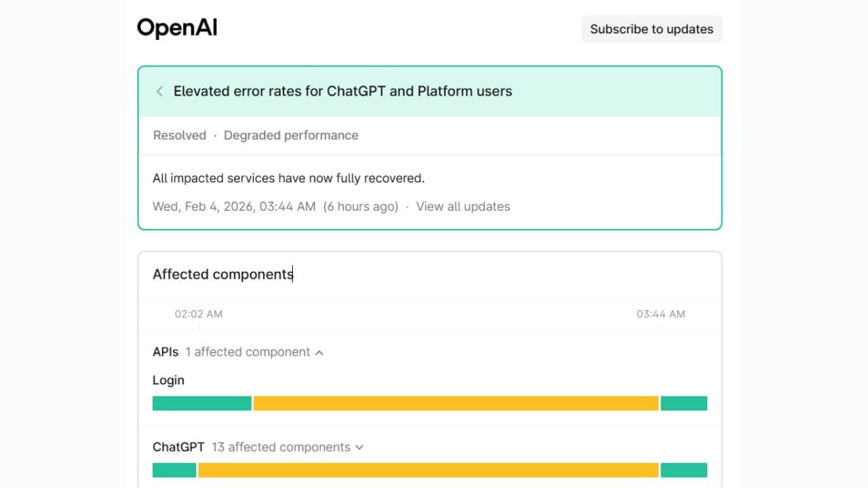Click the green recovered segment on the ChatGPT bar
The height and width of the screenshot is (488, 868).
tap(684, 470)
